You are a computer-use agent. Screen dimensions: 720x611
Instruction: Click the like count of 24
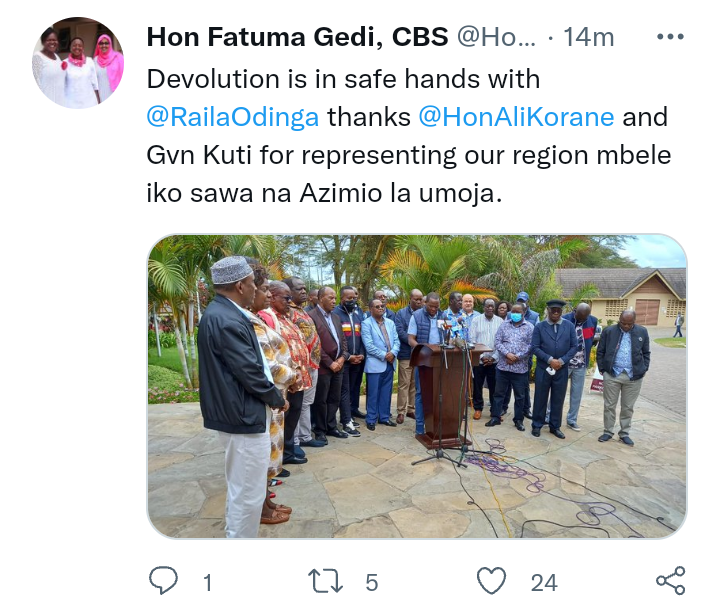544,583
